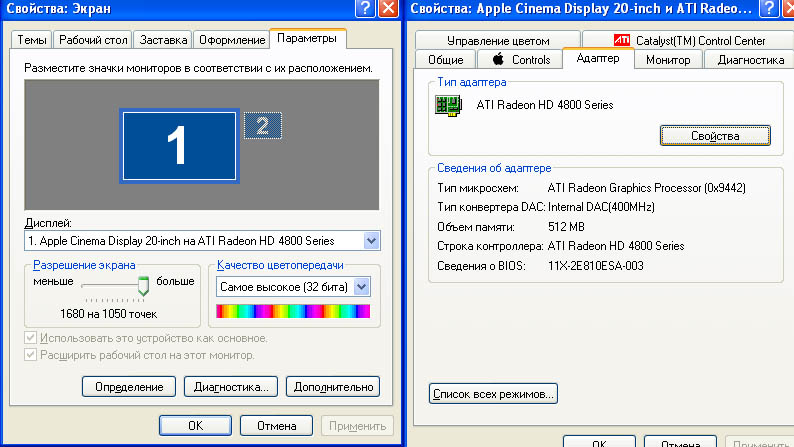Close the Свойства: Экран window
The width and height of the screenshot is (794, 447).
[x=388, y=8]
